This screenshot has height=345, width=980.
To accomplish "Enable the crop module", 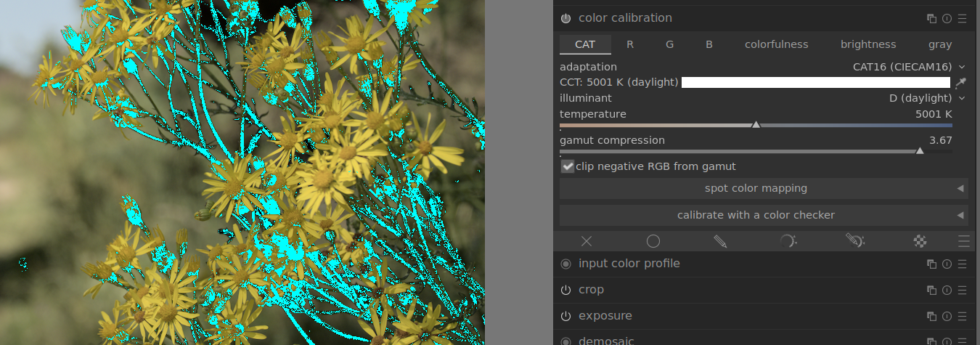I will point(566,290).
